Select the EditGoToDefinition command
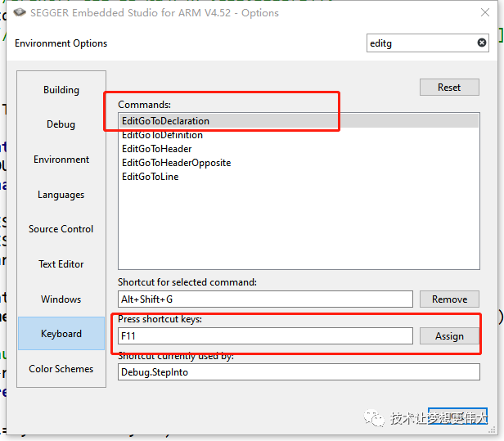This screenshot has width=504, height=441. click(x=299, y=135)
